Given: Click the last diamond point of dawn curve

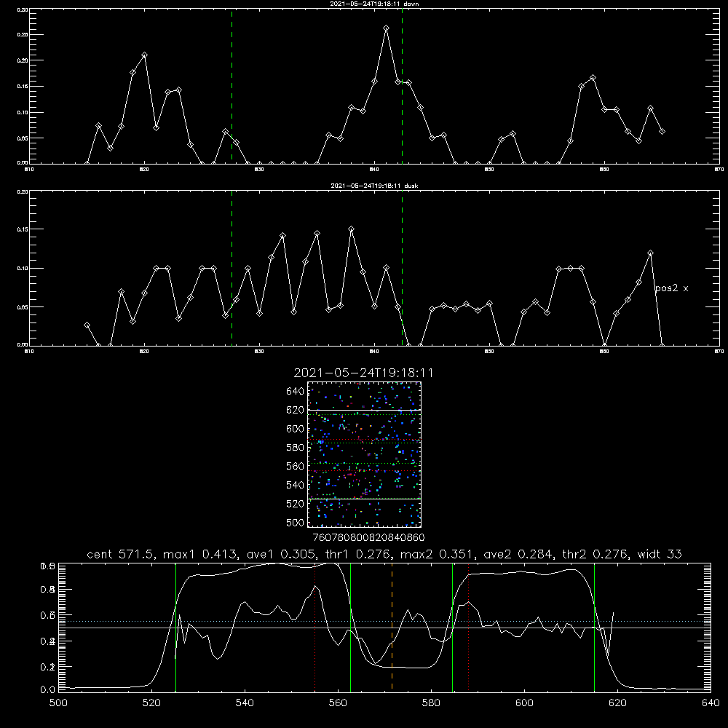Looking at the screenshot, I should coord(662,131).
